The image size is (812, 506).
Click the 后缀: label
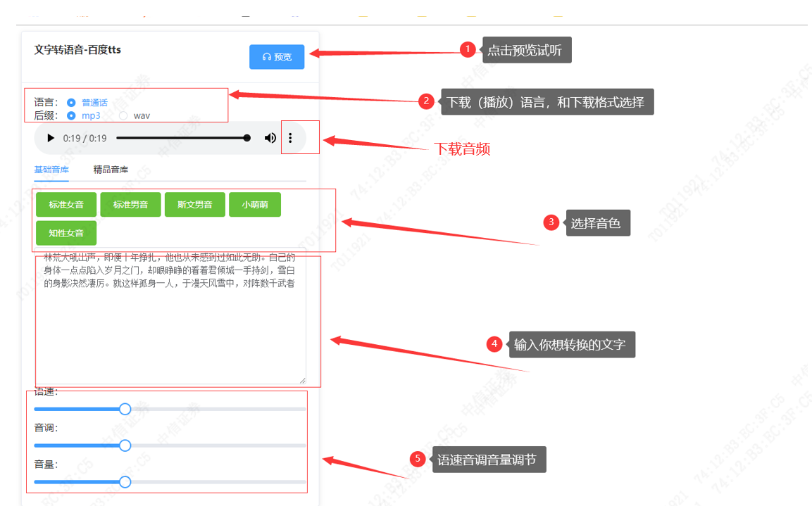tap(46, 115)
